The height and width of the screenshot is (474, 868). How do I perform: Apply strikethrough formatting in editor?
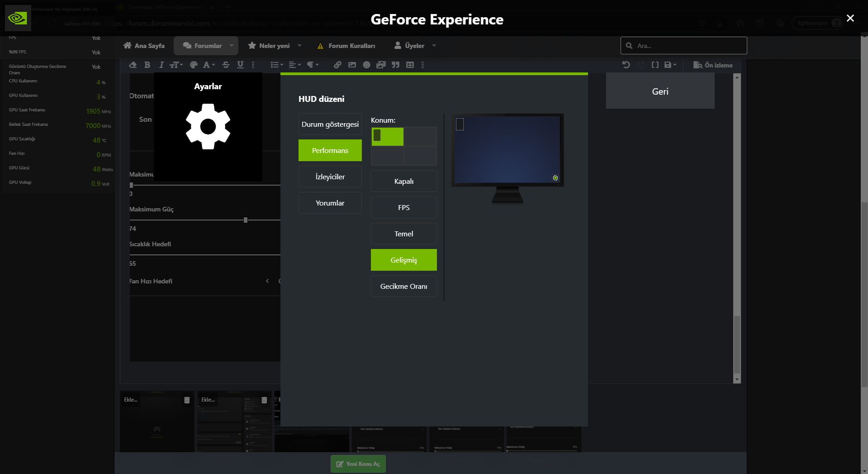226,65
